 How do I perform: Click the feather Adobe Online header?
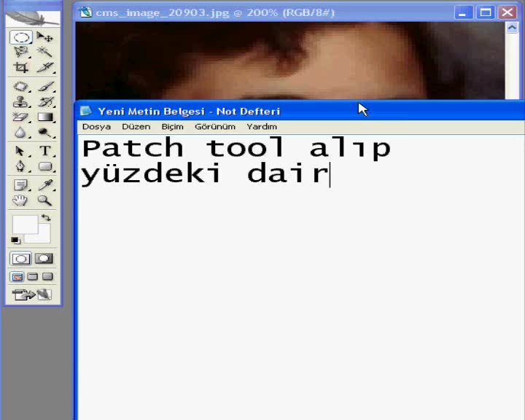33,19
